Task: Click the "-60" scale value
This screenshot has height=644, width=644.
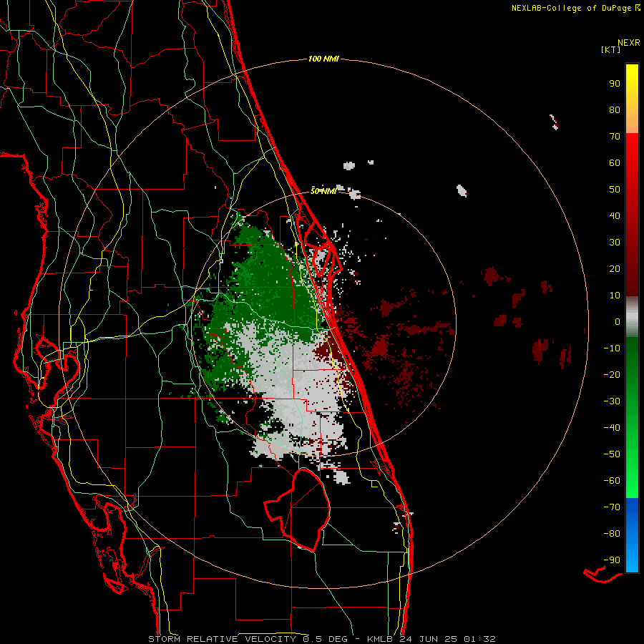Action: tap(612, 481)
